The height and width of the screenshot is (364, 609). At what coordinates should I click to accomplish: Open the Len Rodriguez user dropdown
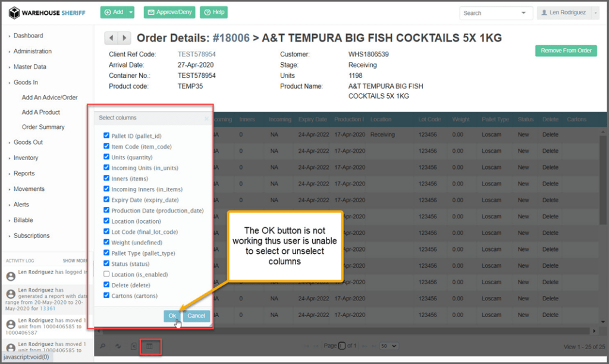coord(567,13)
